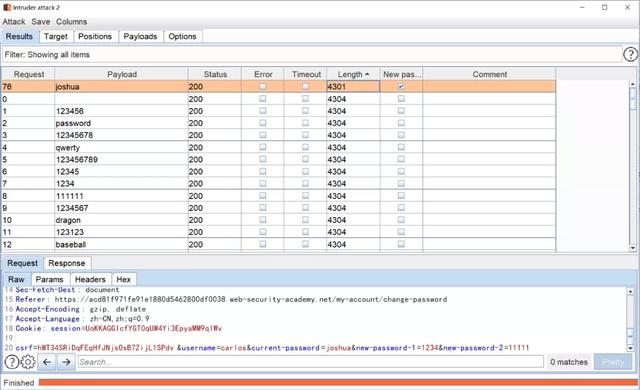Screen dimensions: 640x390
Task: Toggle Timeout checkbox for joshua row
Action: (x=305, y=86)
